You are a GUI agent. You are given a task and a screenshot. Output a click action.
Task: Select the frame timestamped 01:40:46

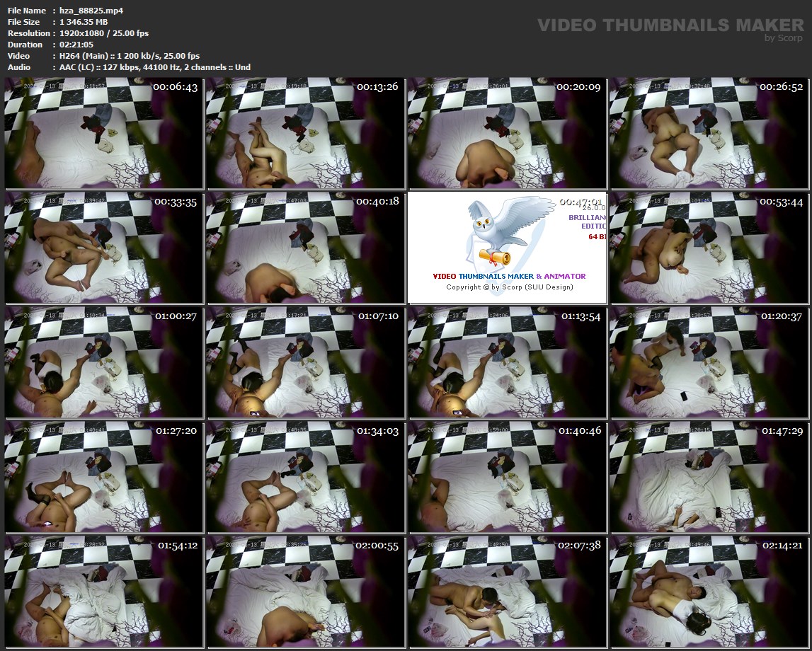507,477
